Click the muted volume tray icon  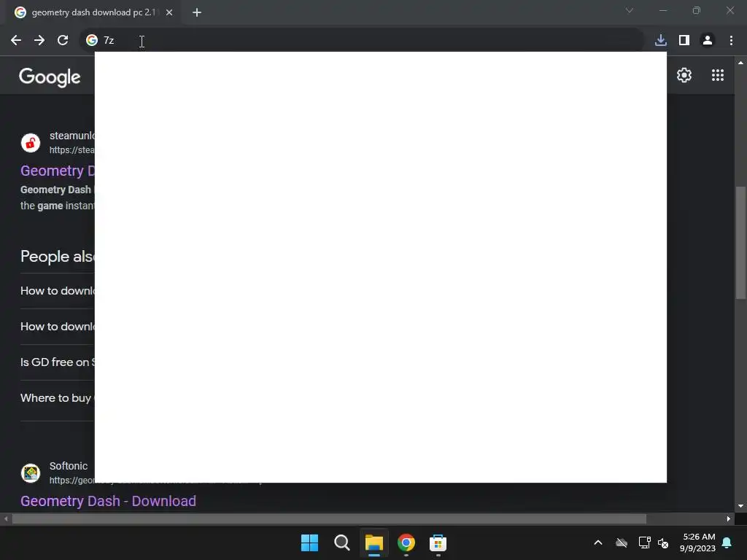pyautogui.click(x=662, y=542)
